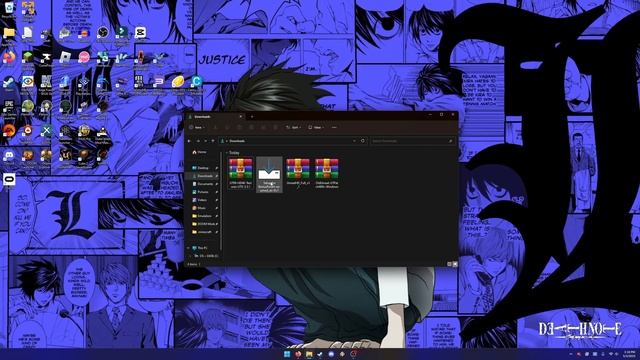Open the Sort dropdown menu
640x360 pixels.
coord(293,127)
